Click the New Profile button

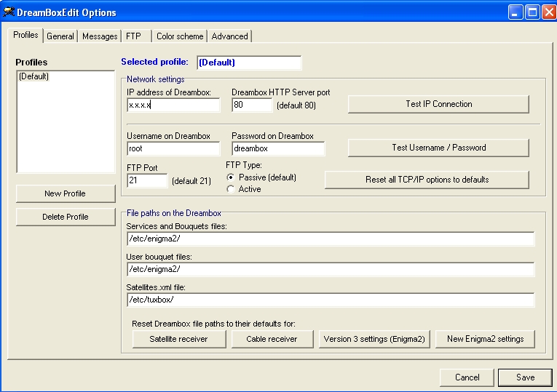point(66,193)
